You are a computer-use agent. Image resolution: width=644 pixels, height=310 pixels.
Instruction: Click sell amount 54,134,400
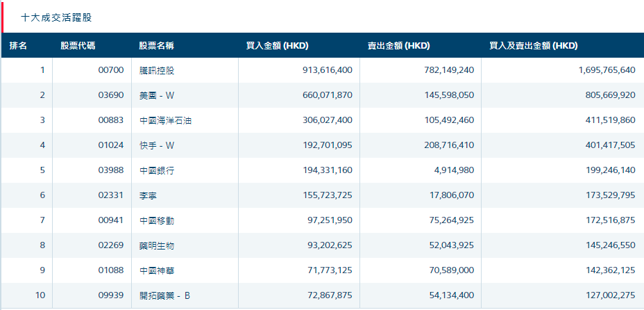452,296
